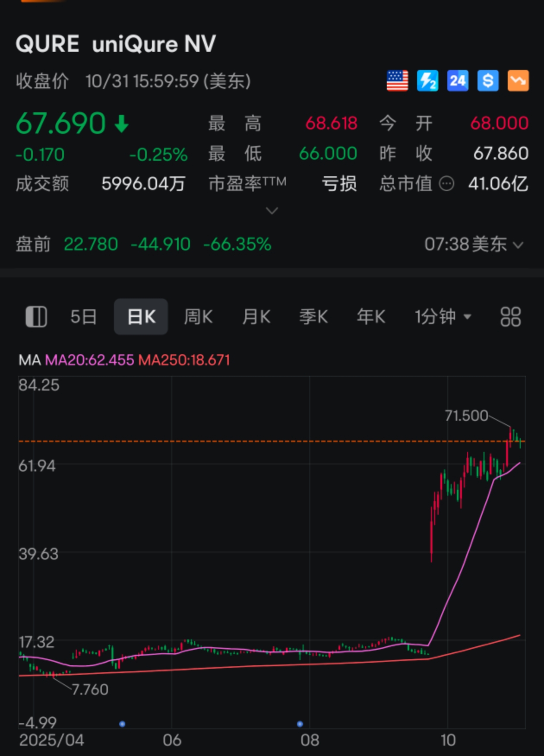Tap the 总市值 value 41.06亿
Viewport: 544px width, 756px height.
click(x=498, y=184)
